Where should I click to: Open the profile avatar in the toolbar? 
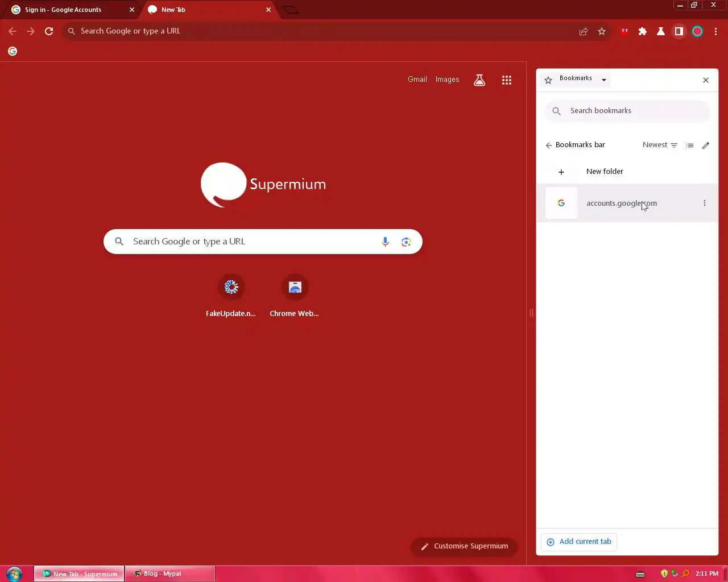click(x=697, y=31)
